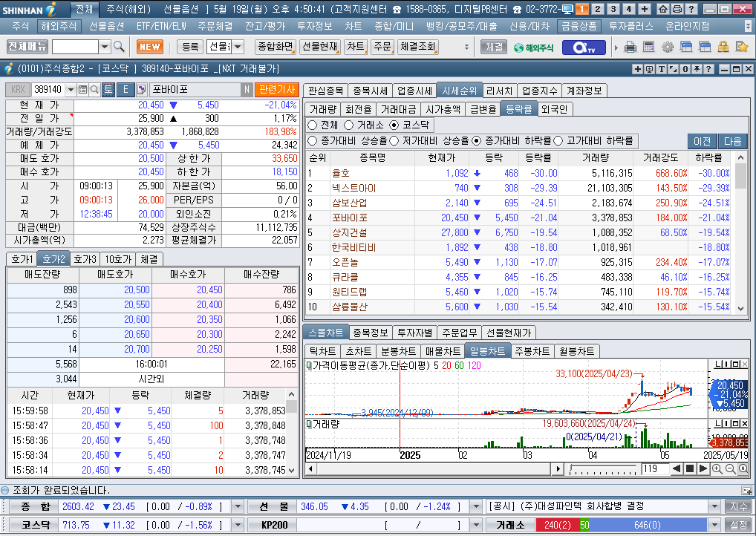Click the T font icon in window title bar

coord(662,69)
